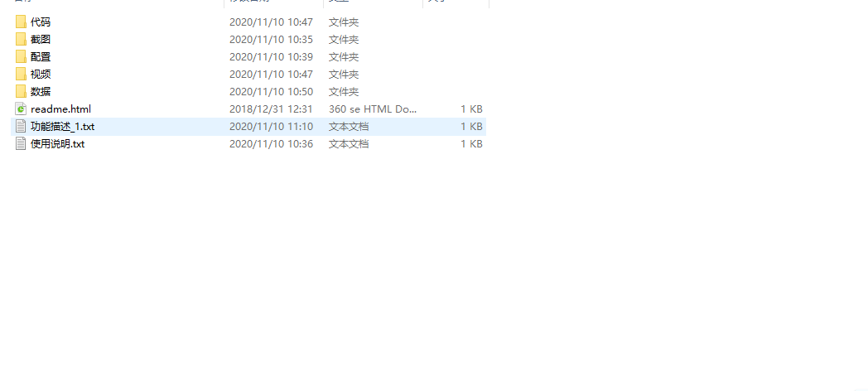The image size is (868, 391).
Task: Select the 功能描述_1.txt text file icon
Action: pyautogui.click(x=21, y=126)
